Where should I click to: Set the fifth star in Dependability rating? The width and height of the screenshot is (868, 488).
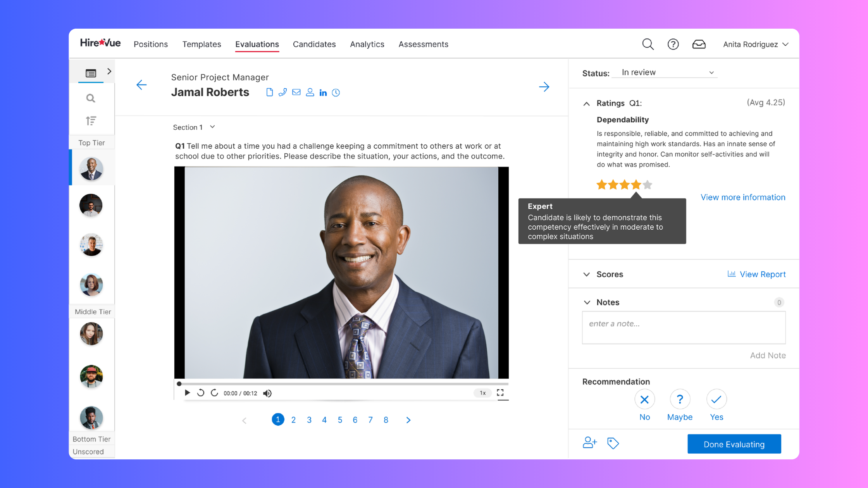tap(648, 185)
